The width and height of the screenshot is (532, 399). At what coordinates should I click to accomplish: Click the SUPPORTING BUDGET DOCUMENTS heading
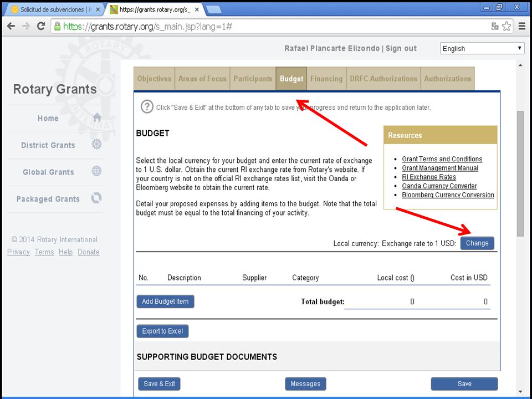tap(207, 356)
